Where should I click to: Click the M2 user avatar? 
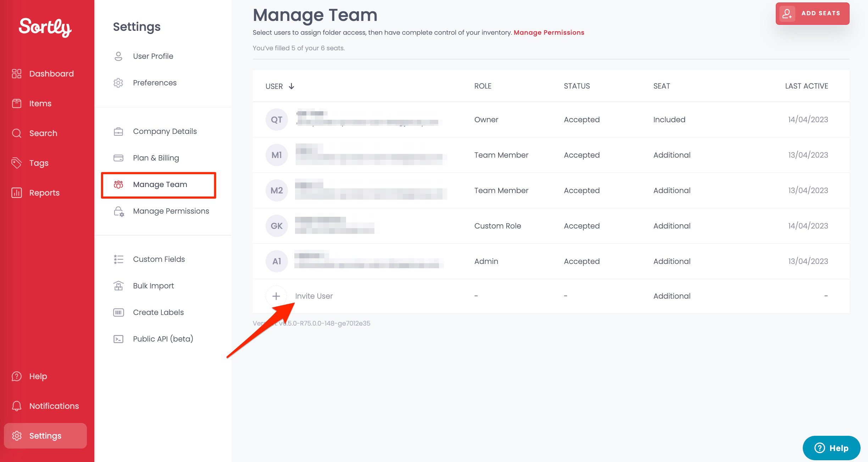[x=277, y=191]
